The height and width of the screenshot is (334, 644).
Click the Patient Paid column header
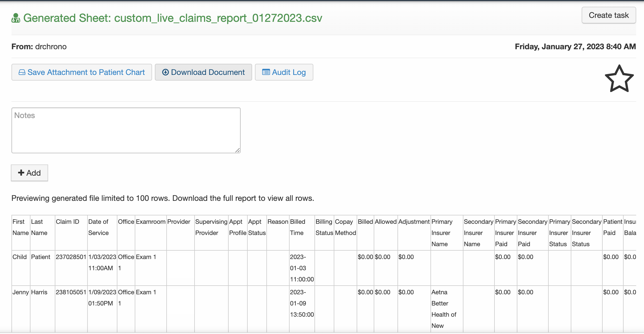pos(613,232)
